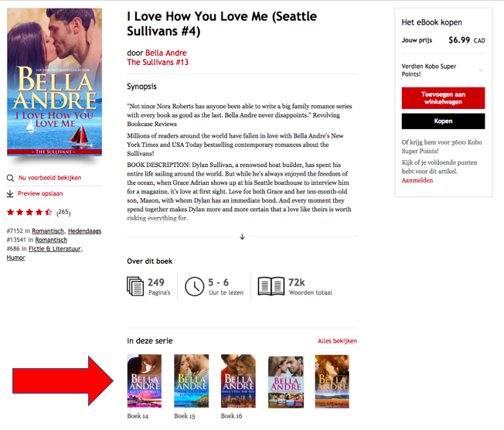Open the Boek 15 cover thumbnail
The image size is (504, 430).
click(x=191, y=381)
